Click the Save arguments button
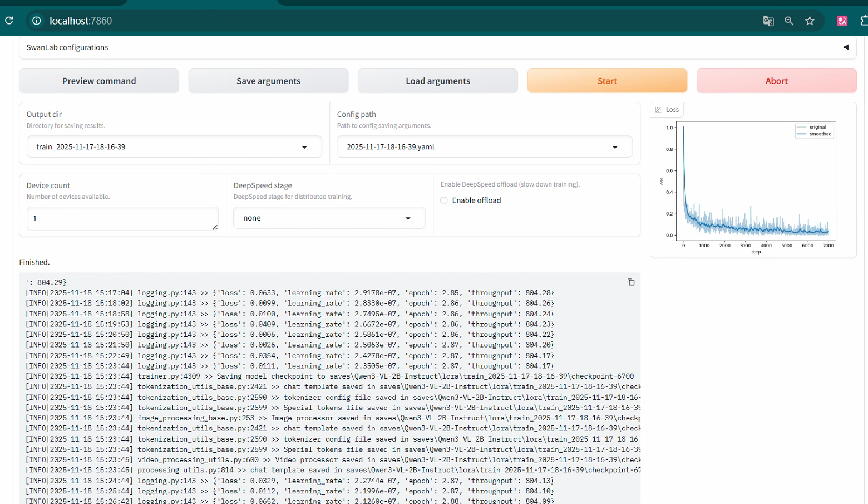Screen dimensions: 868x504 tap(268, 81)
